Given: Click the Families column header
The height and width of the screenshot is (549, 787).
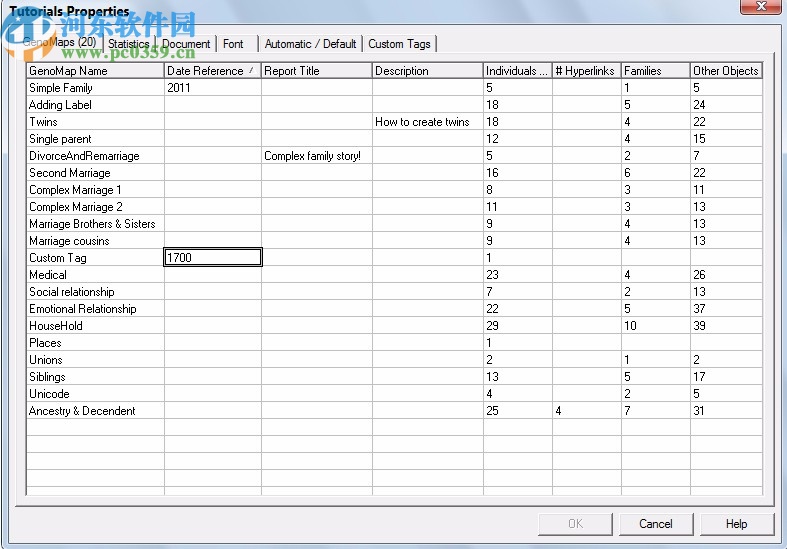Looking at the screenshot, I should coord(655,71).
